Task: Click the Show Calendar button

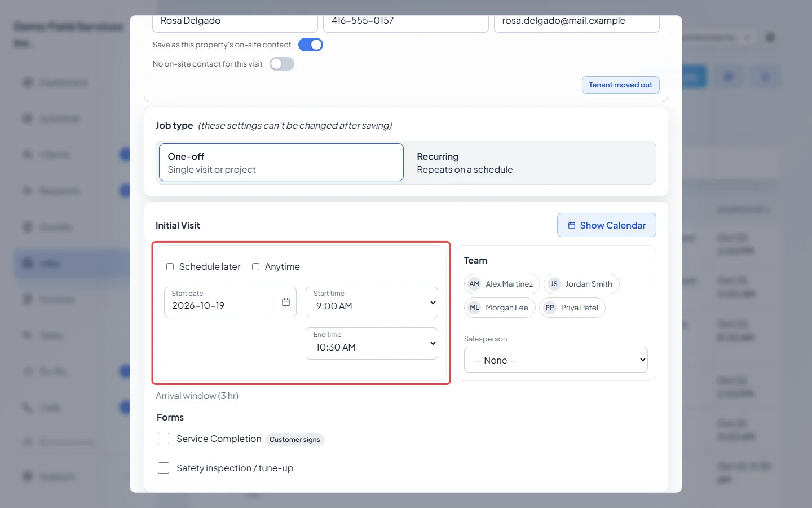Action: pos(607,225)
